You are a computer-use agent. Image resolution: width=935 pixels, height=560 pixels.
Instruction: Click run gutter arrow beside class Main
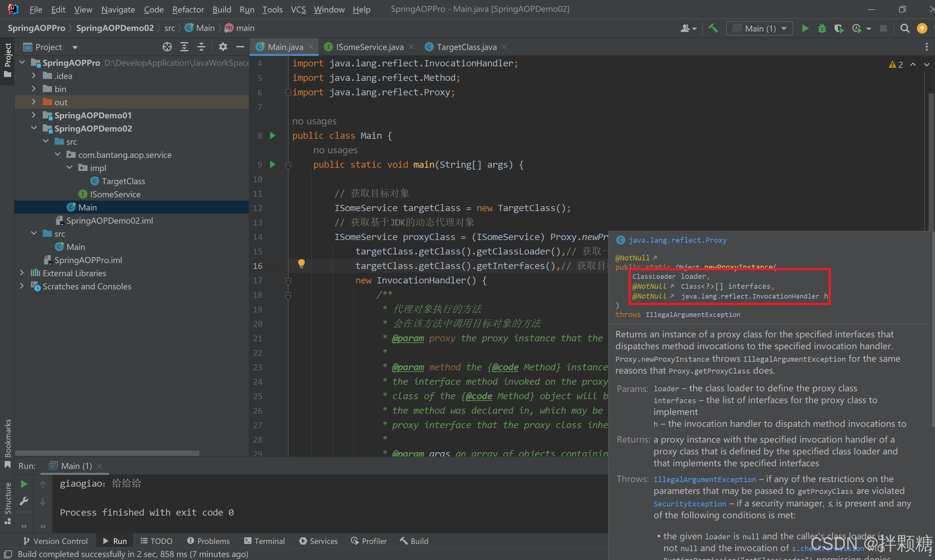pos(273,135)
